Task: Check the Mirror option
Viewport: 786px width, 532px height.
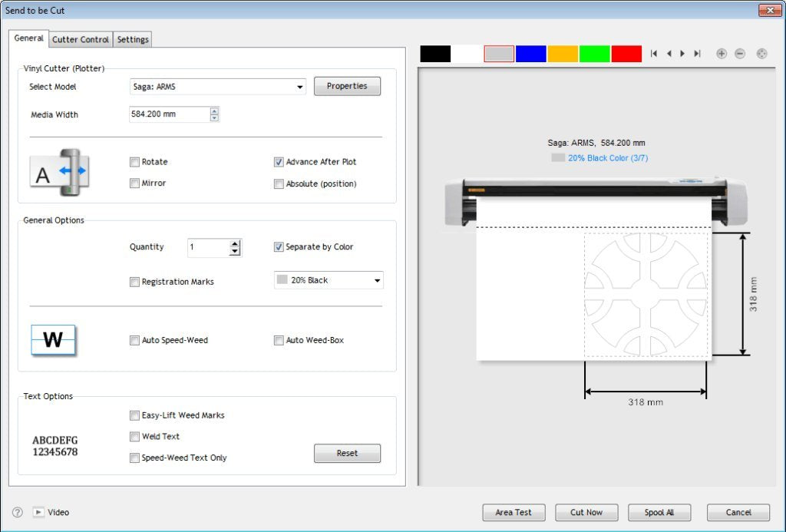Action: coord(134,183)
